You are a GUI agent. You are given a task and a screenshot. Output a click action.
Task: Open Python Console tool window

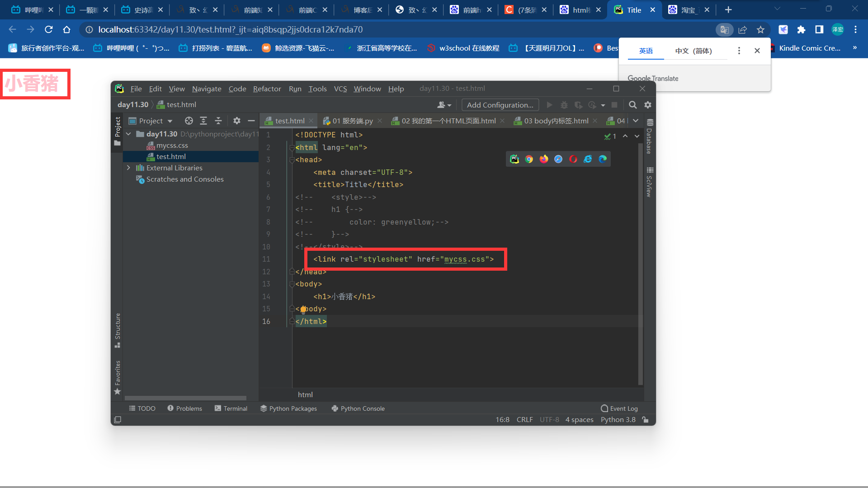click(x=358, y=408)
